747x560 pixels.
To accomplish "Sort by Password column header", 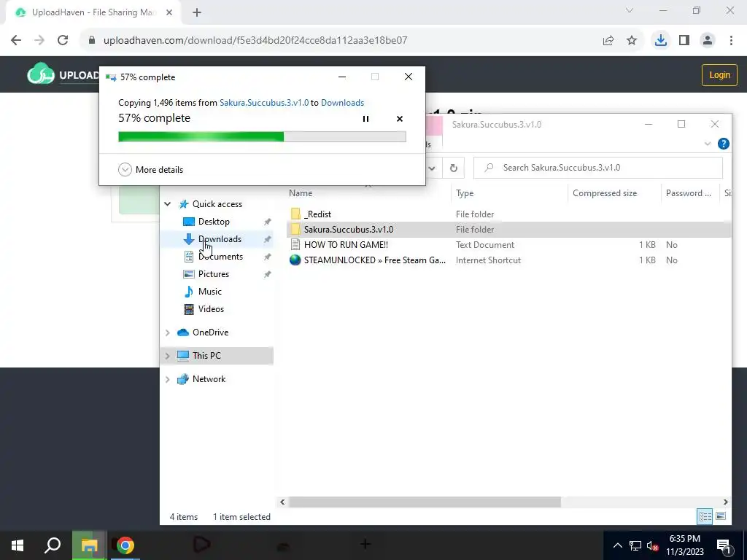I will click(x=689, y=193).
